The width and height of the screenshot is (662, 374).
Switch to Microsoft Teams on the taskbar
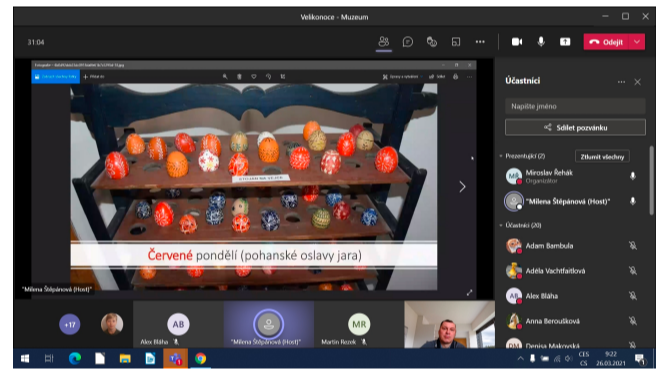tap(175, 358)
